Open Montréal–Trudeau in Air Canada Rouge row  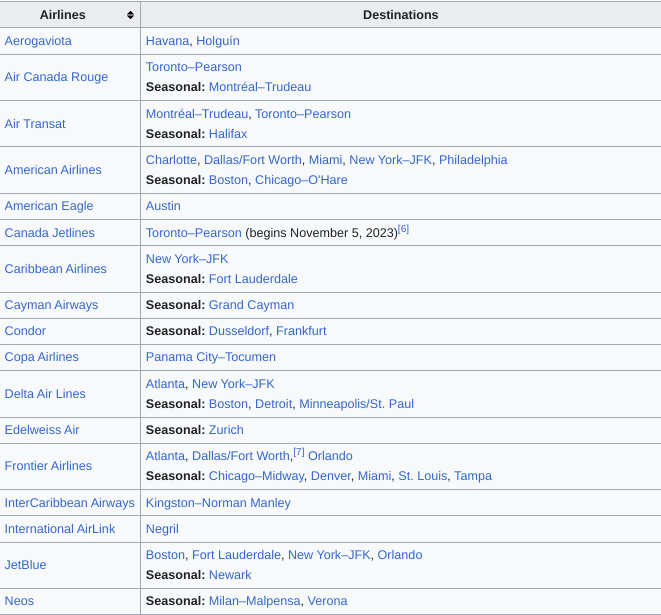point(260,87)
